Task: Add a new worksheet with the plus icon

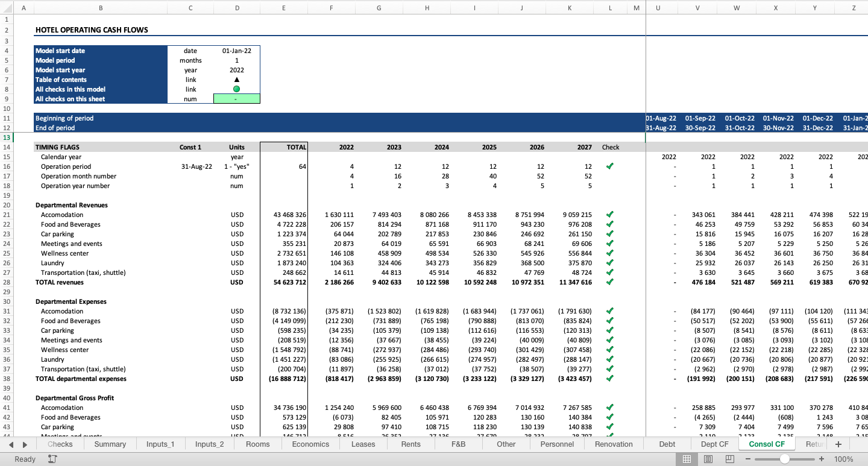Action: [x=838, y=444]
